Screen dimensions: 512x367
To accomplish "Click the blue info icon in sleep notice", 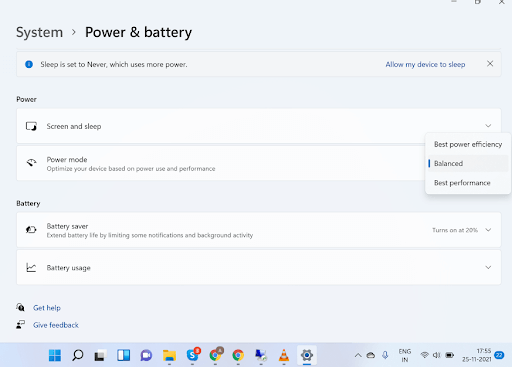I will click(x=29, y=64).
